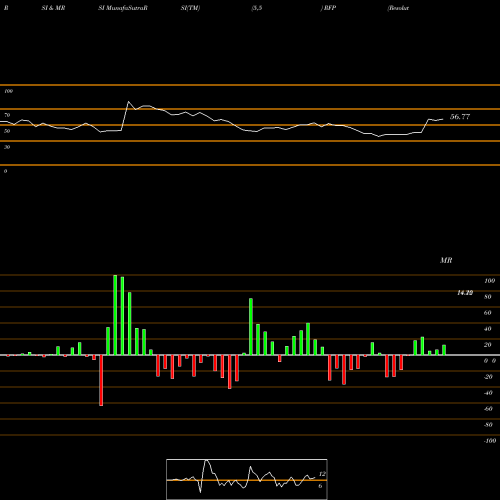Screen dimensions: 500x500
Task: Click the longest red MR histogram bar
Action: (101, 380)
